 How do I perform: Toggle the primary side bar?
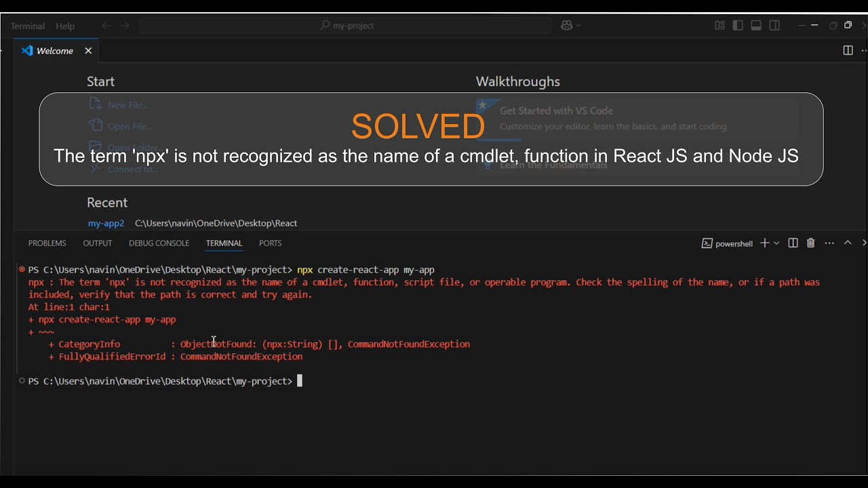coord(738,25)
